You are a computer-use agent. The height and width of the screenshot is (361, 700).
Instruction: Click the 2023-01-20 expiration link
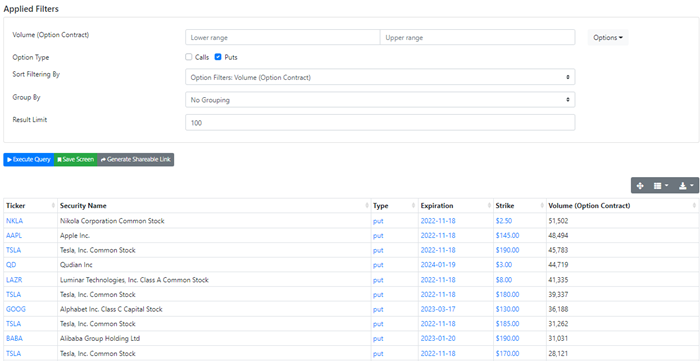438,338
